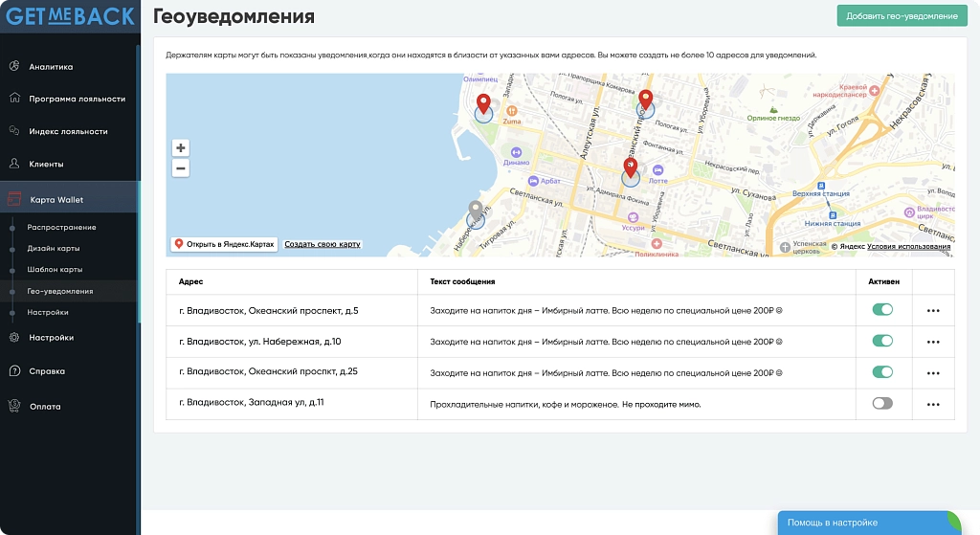Zoom in the map with plus button
The height and width of the screenshot is (535, 980).
click(181, 148)
